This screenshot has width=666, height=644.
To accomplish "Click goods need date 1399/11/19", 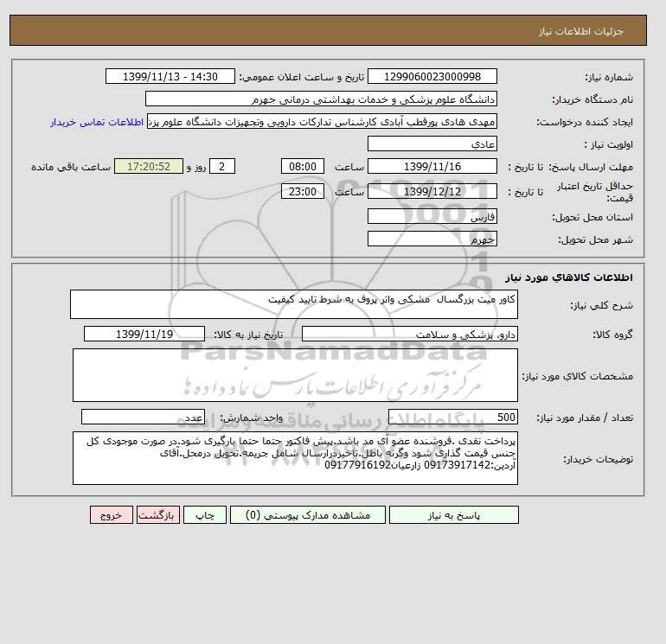I will click(x=144, y=334).
